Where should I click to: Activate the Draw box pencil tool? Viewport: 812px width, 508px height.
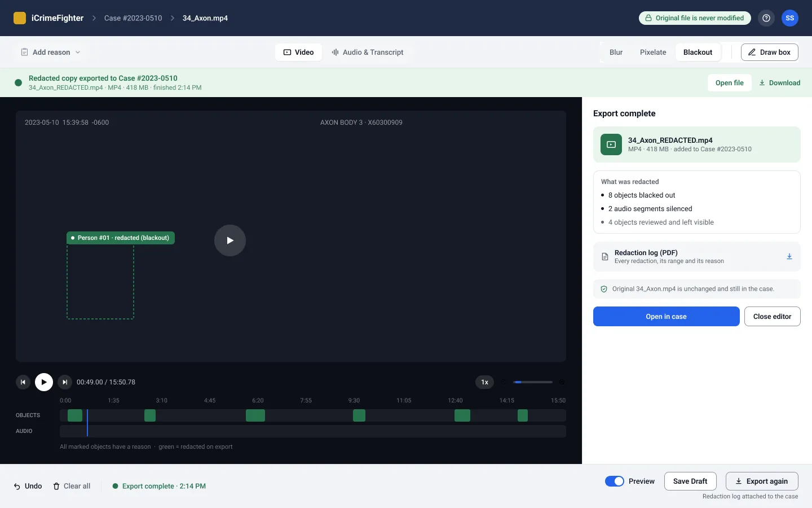[770, 52]
